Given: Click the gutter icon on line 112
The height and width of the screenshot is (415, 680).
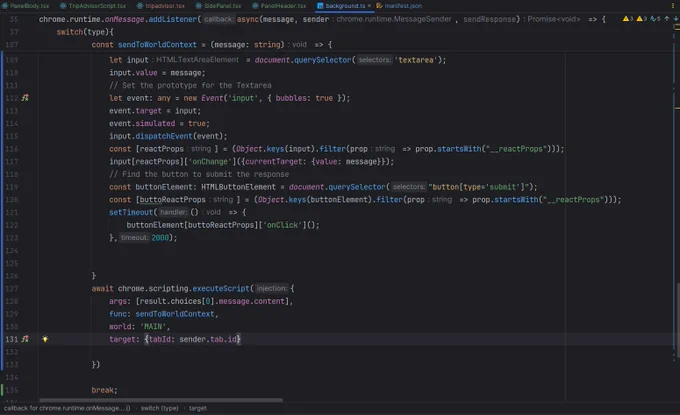Looking at the screenshot, I should (25, 98).
